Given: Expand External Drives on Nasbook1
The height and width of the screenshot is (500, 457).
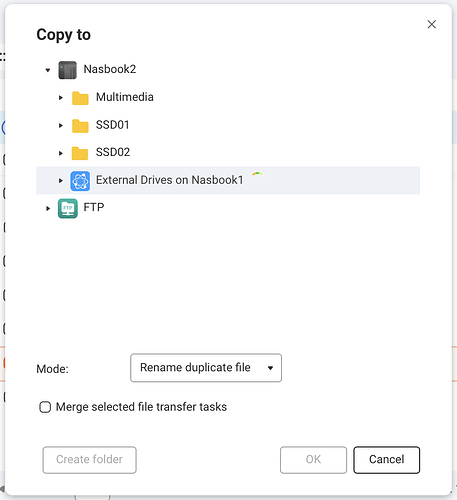Looking at the screenshot, I should [61, 181].
